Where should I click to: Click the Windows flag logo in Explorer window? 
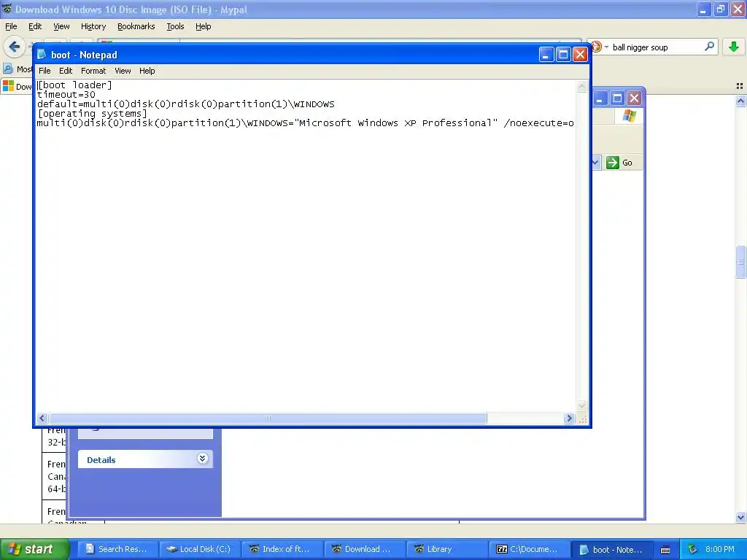629,116
